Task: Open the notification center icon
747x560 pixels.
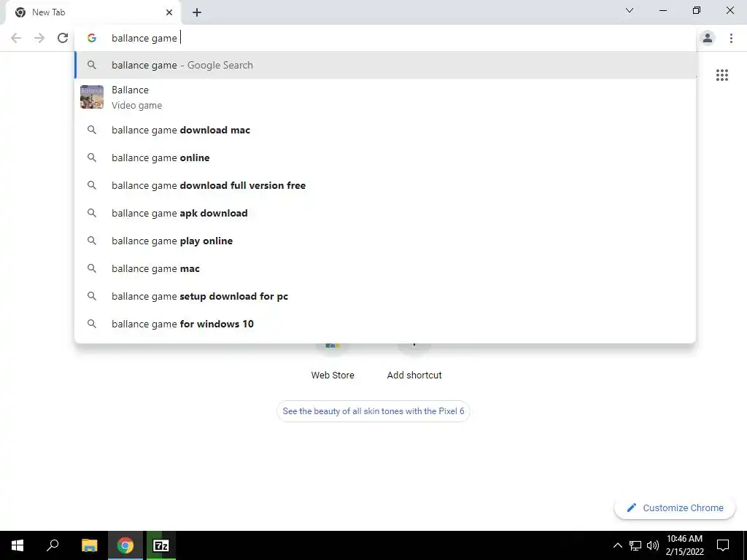Action: pyautogui.click(x=723, y=545)
